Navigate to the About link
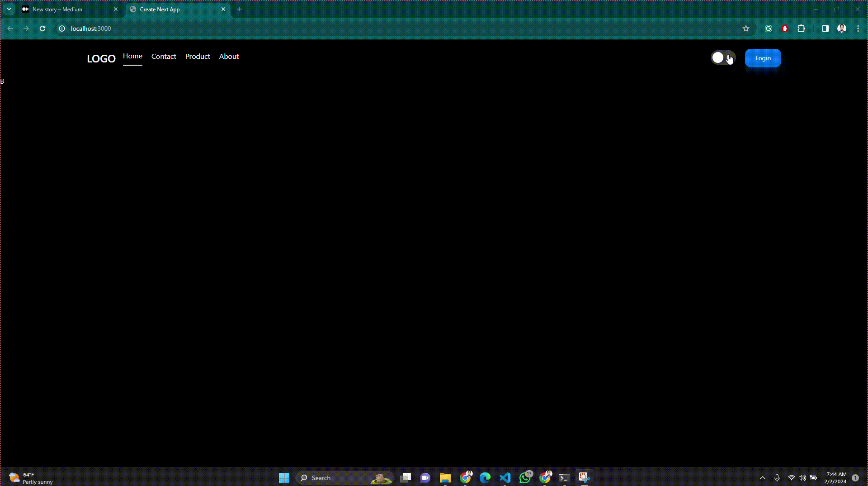Viewport: 868px width, 486px height. pos(229,57)
